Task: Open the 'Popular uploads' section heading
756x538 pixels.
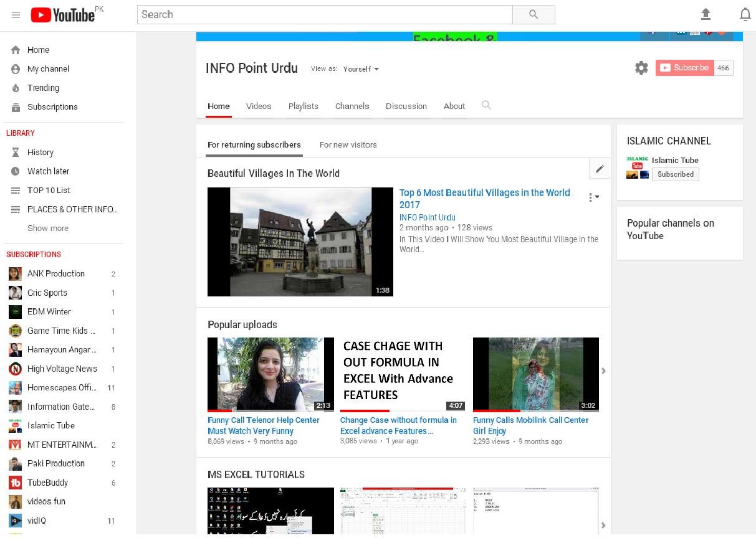Action: click(242, 324)
